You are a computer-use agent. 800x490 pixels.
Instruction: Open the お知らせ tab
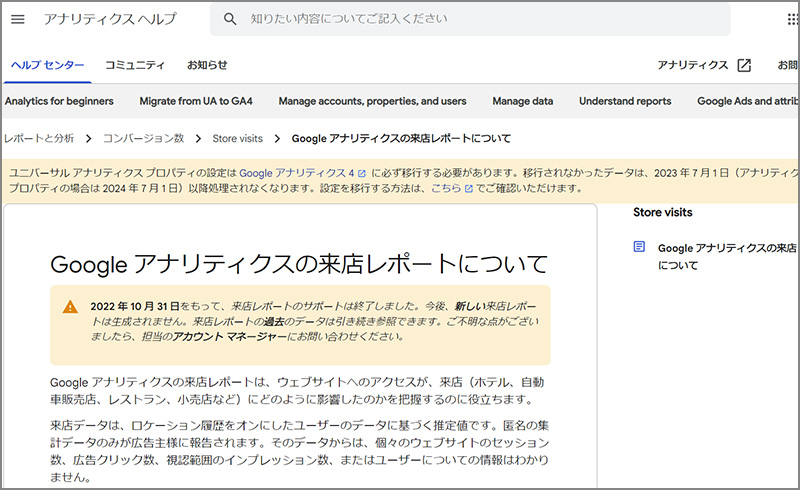(x=207, y=65)
